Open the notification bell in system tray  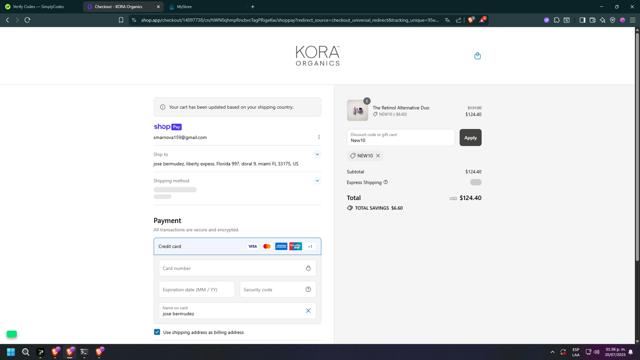coord(631,352)
